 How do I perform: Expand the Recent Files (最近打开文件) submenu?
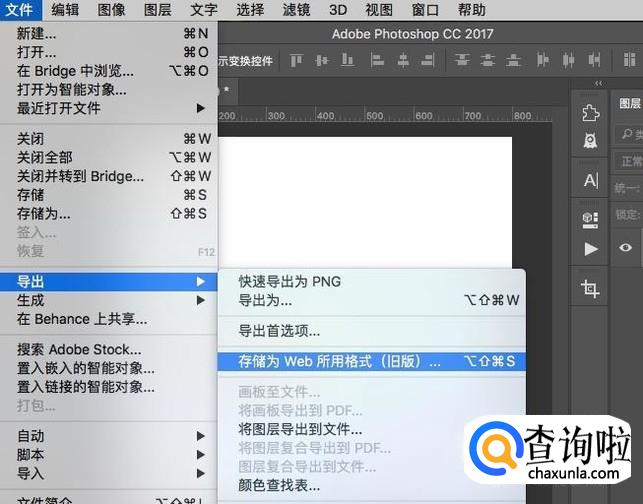coord(109,108)
